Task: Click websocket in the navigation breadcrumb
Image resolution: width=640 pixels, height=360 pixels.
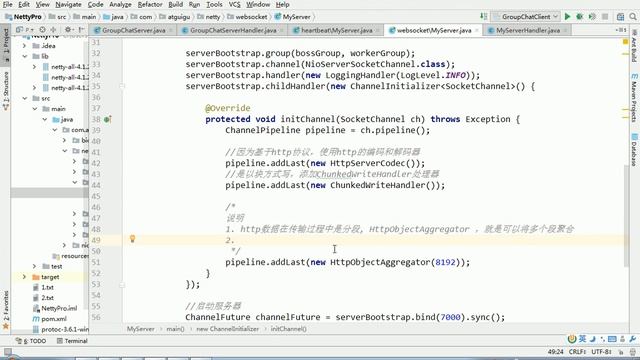Action: pos(247,17)
